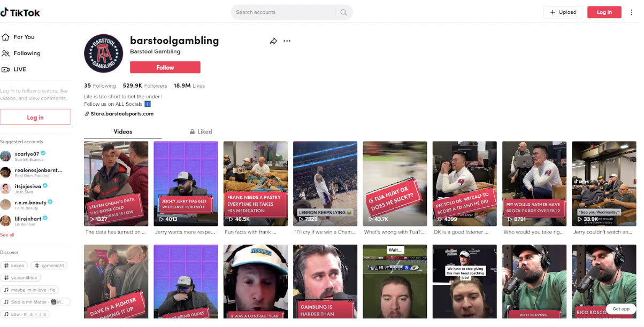This screenshot has height=327, width=644.
Task: Click the r.e.m.beauty username
Action: point(30,202)
